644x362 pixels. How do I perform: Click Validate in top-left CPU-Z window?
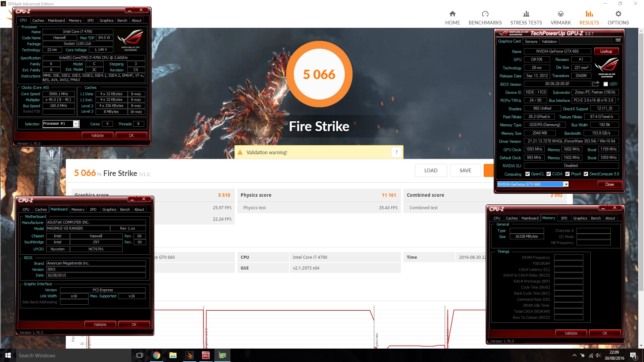97,135
